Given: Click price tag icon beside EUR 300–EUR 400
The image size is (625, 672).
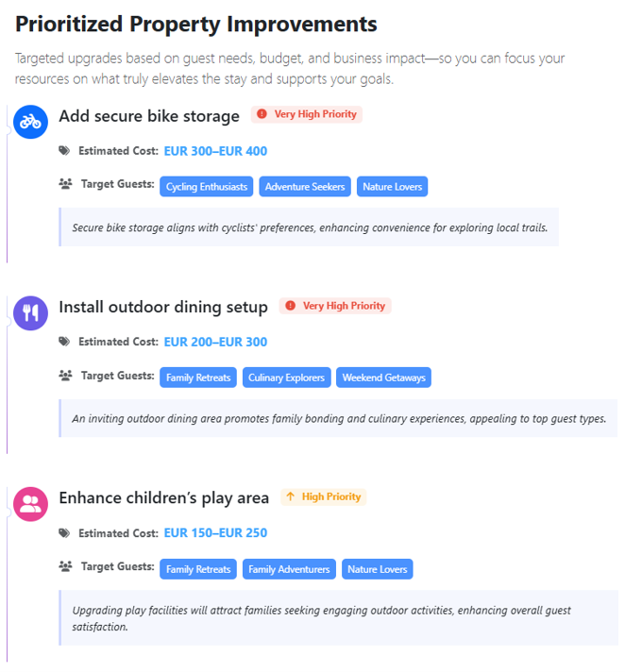Looking at the screenshot, I should 64,151.
